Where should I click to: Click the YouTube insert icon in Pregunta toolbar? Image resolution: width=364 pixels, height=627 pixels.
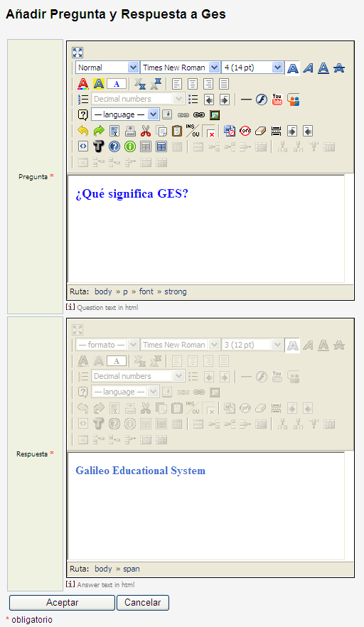coord(277,100)
